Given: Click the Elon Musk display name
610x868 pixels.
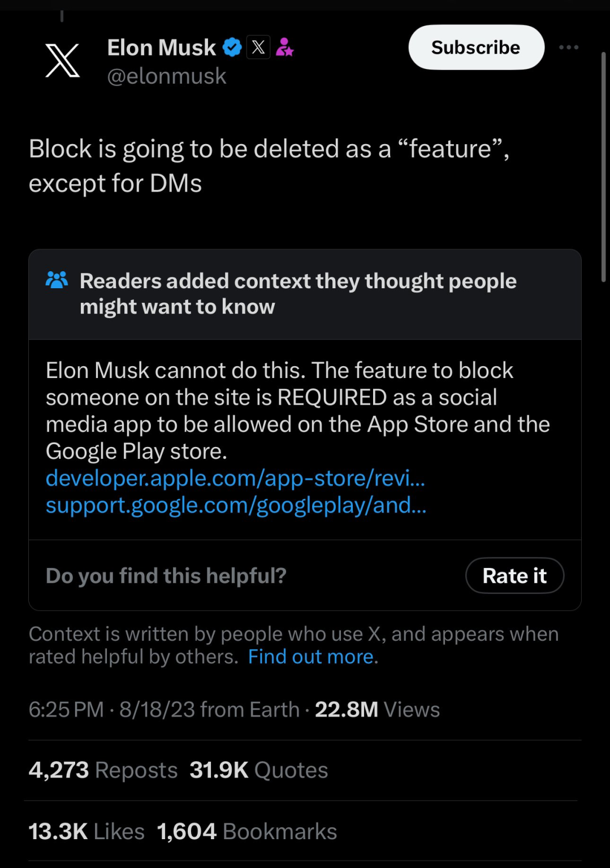Looking at the screenshot, I should [x=162, y=47].
